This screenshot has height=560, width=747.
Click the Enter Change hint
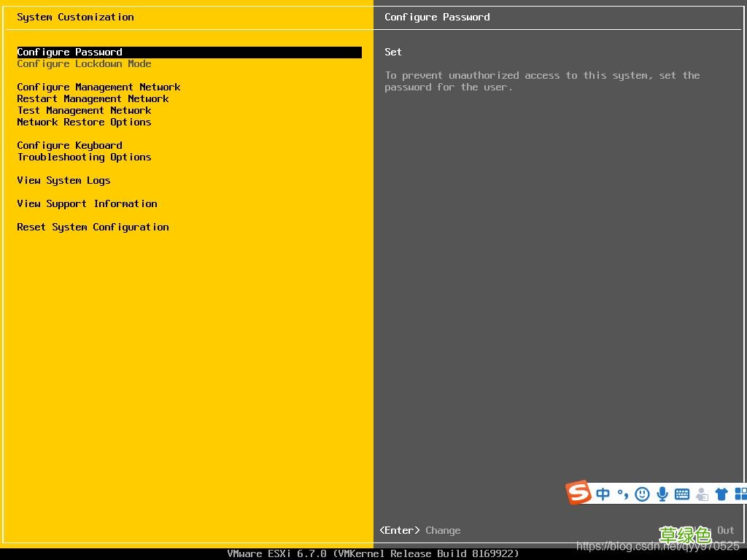[420, 531]
